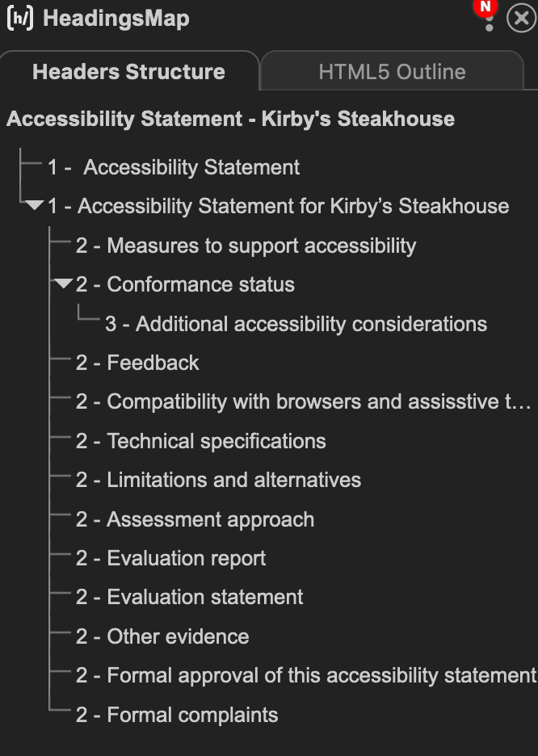Jump to Formal complaints heading
Screen dimensions: 538x756
point(177,715)
